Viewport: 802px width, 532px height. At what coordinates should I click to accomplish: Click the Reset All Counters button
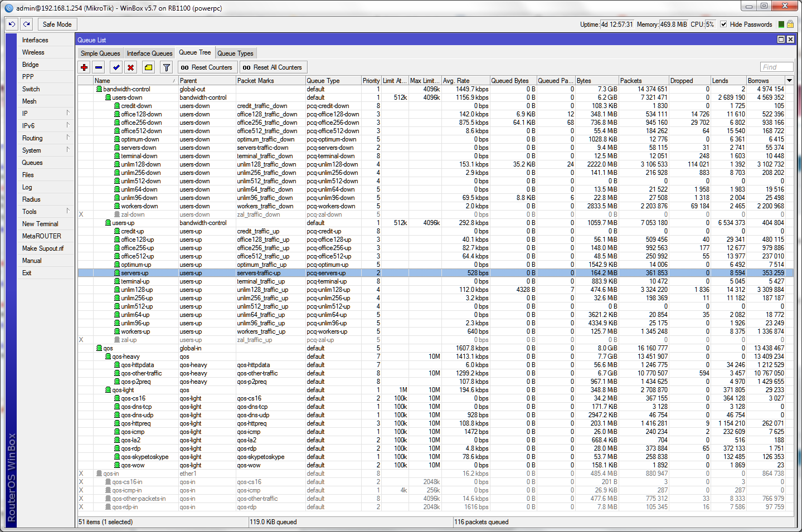click(x=272, y=67)
